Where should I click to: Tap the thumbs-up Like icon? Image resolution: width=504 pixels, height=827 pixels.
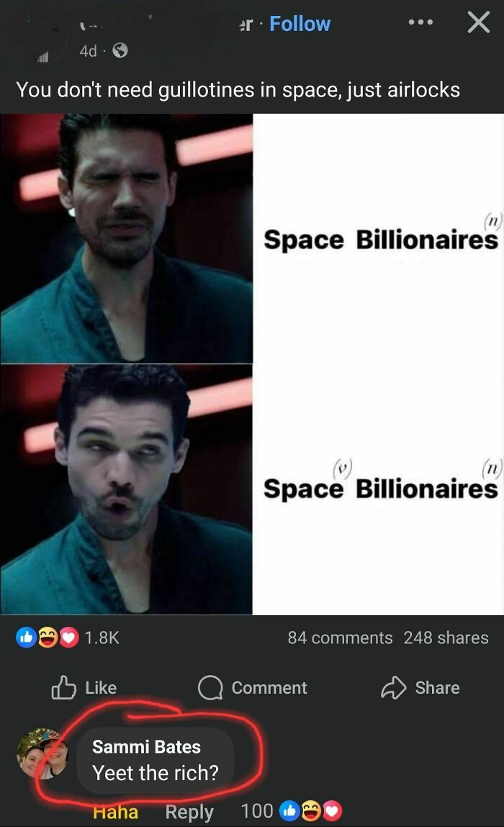point(63,688)
